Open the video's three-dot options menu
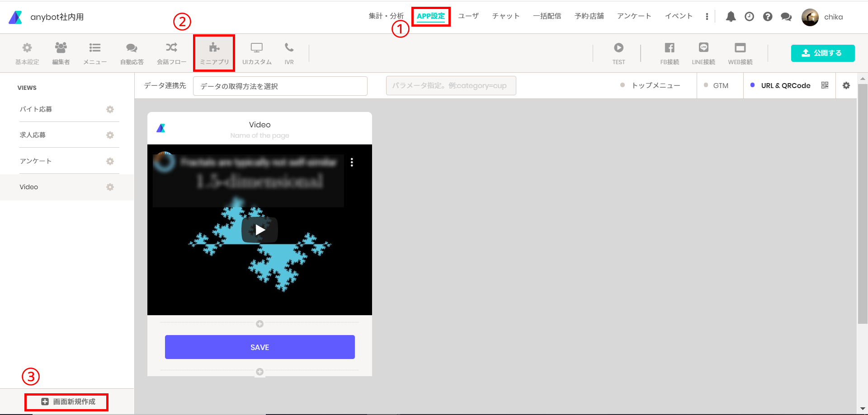This screenshot has width=868, height=415. pyautogui.click(x=352, y=163)
